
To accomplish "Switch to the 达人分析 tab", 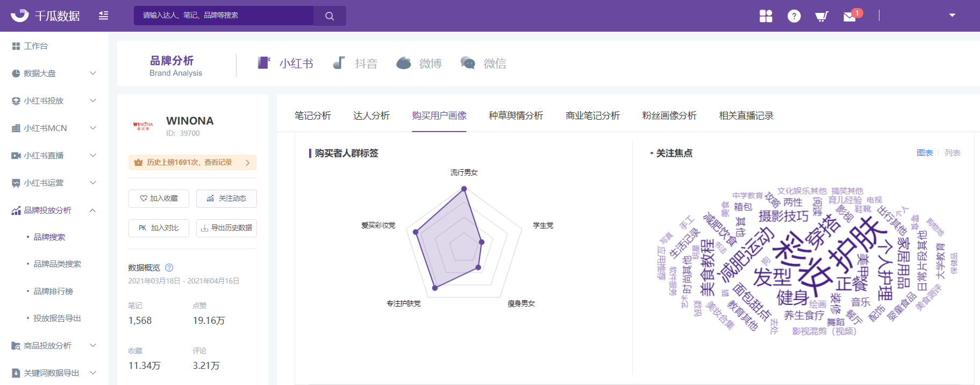I will (x=371, y=115).
